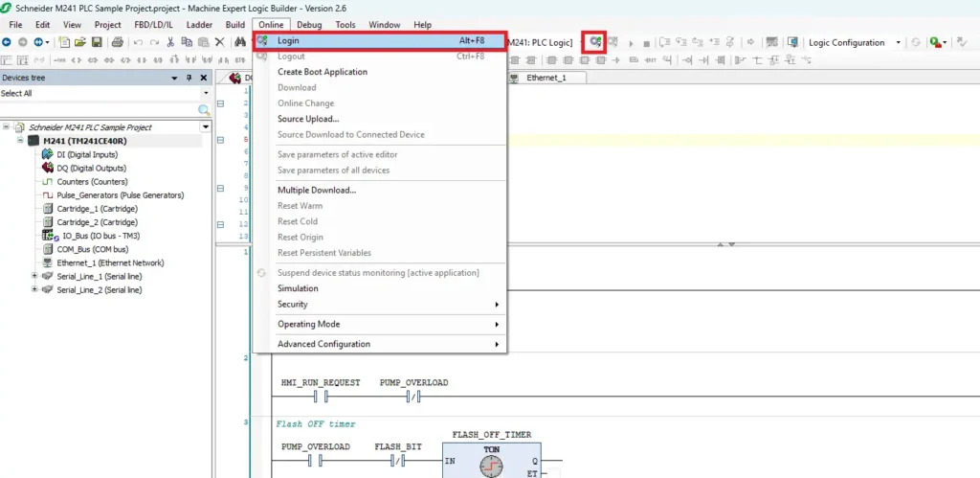Click the scissors cut icon
Viewport: 980px width, 478px height.
170,42
